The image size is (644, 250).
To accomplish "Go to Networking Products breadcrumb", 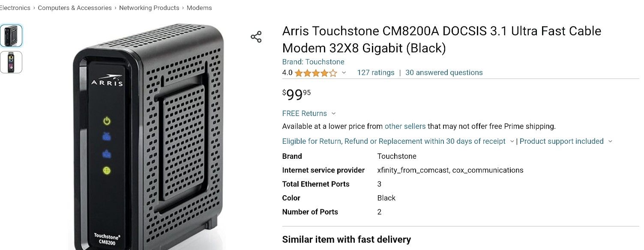I will (x=149, y=8).
